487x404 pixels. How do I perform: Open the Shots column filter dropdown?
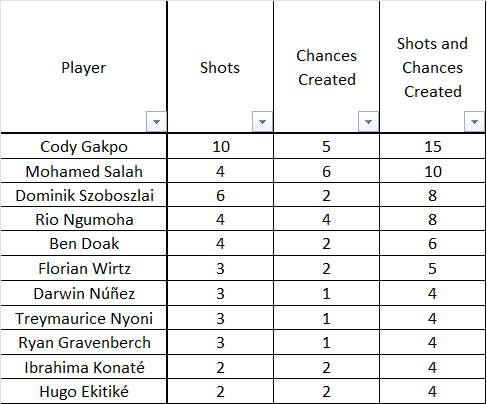pyautogui.click(x=262, y=122)
